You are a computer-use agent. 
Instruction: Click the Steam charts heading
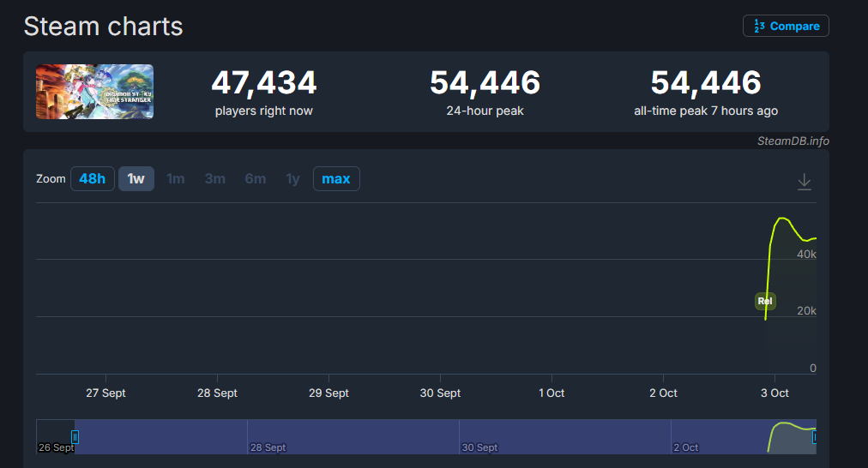pyautogui.click(x=103, y=26)
